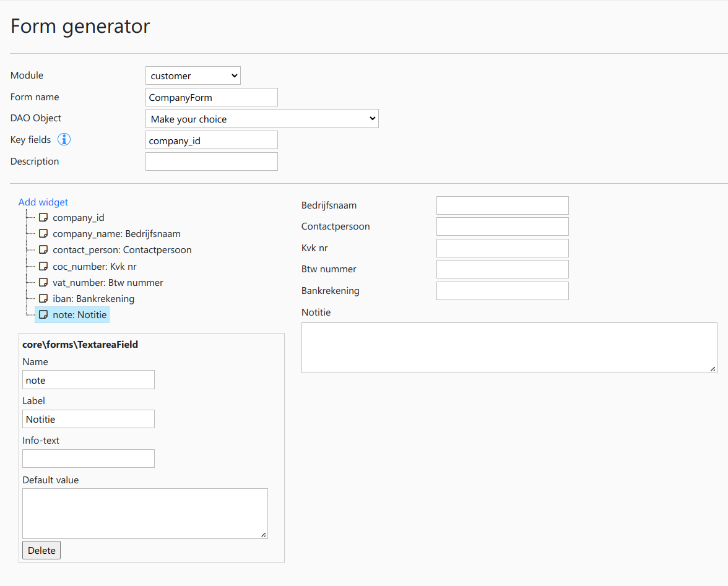Click the Form name input field
The image size is (728, 586).
[x=211, y=98]
